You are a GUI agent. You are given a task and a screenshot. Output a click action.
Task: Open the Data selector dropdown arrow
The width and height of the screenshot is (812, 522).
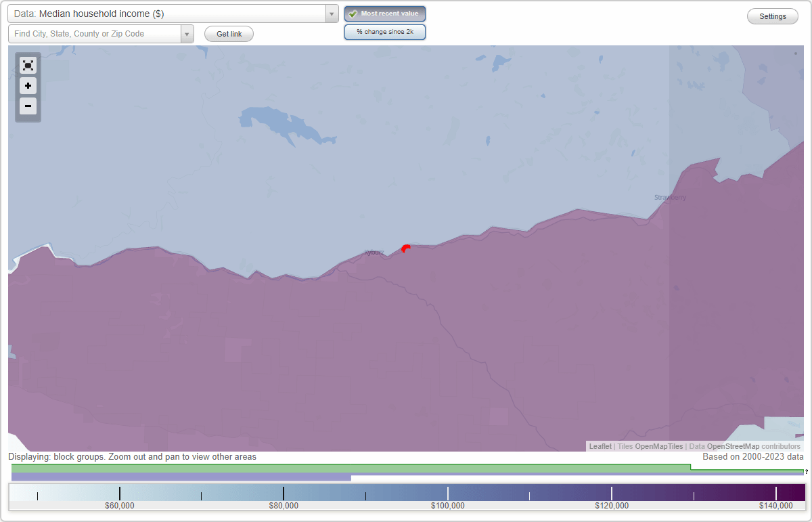331,14
